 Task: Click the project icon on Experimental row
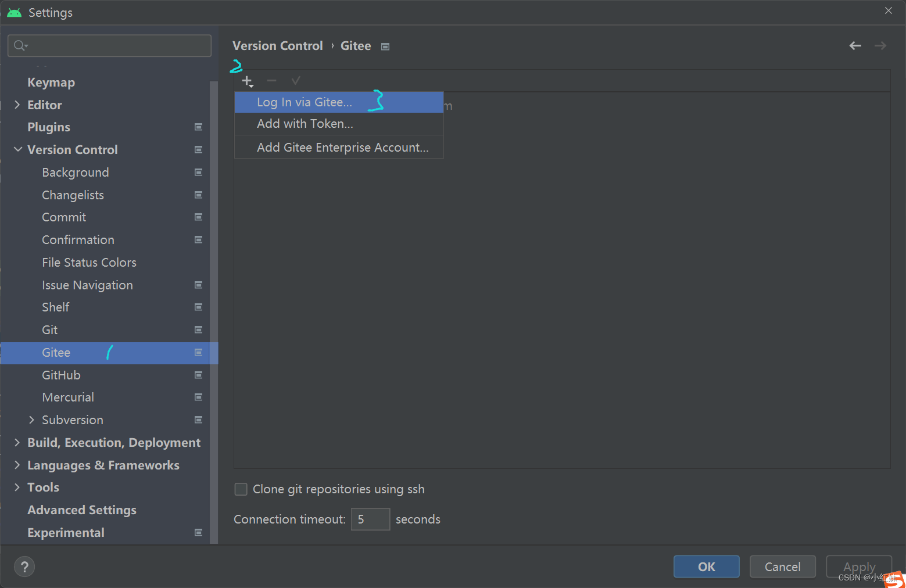click(198, 532)
